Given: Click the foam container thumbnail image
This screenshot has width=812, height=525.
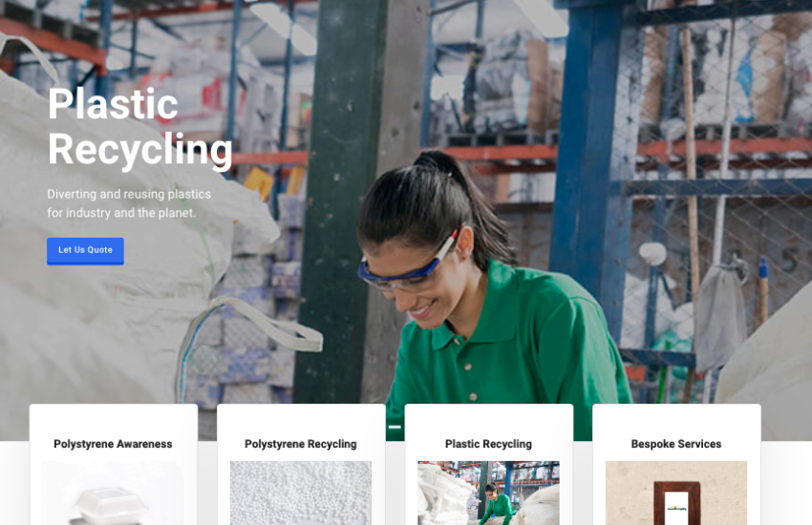Looking at the screenshot, I should coord(113,493).
